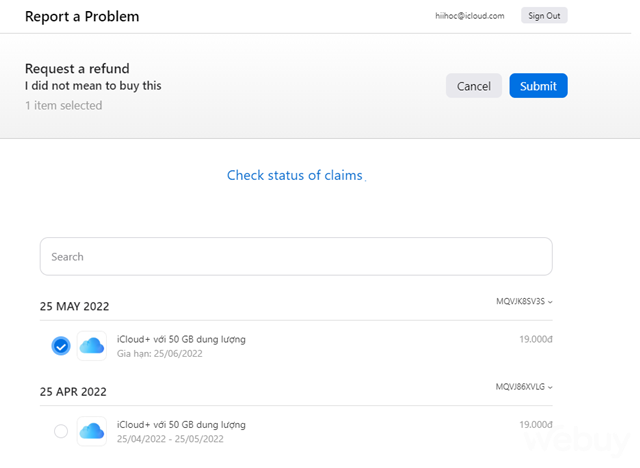Click the hiihoc@icloud.com account email
The height and width of the screenshot is (468, 640).
pyautogui.click(x=470, y=16)
